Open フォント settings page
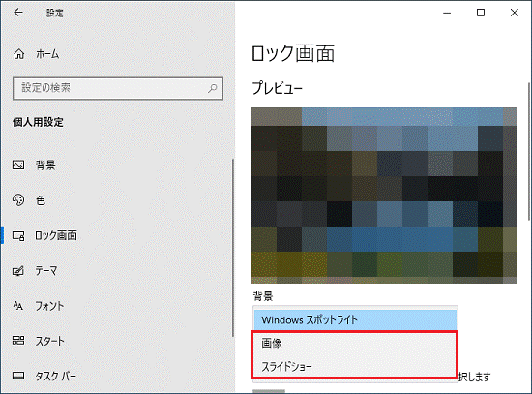 (50, 306)
